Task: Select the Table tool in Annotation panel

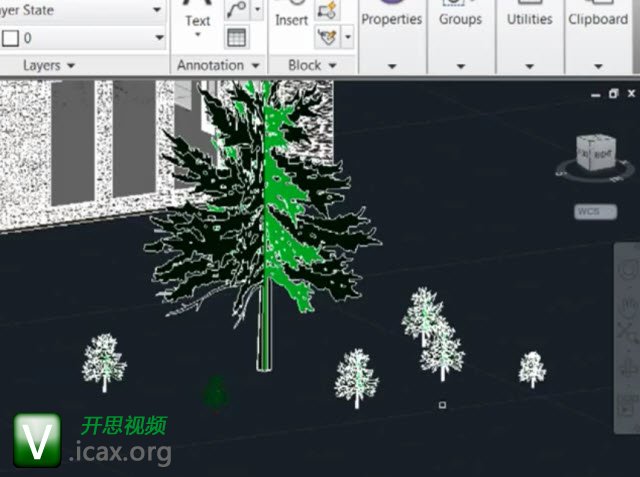Action: click(236, 38)
